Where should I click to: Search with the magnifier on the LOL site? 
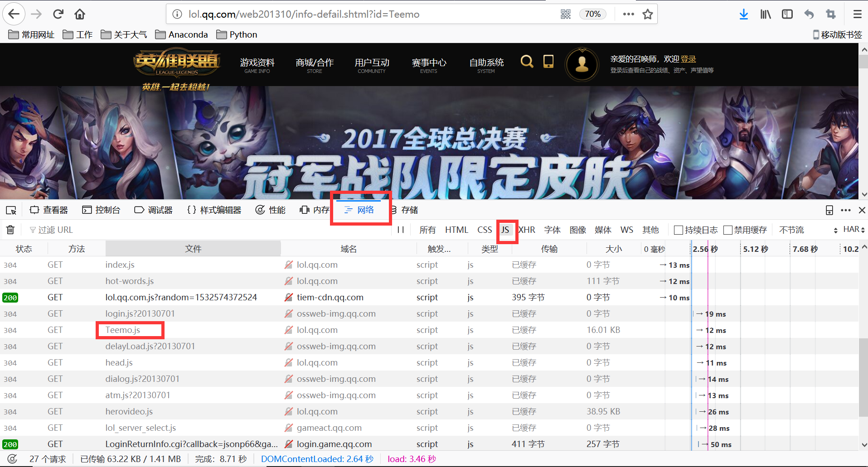point(527,61)
